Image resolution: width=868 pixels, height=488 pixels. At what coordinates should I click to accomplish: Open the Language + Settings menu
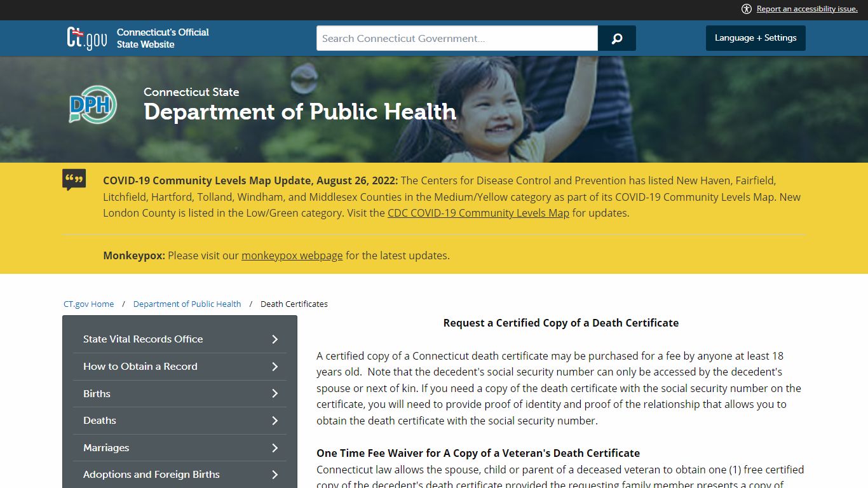point(756,38)
